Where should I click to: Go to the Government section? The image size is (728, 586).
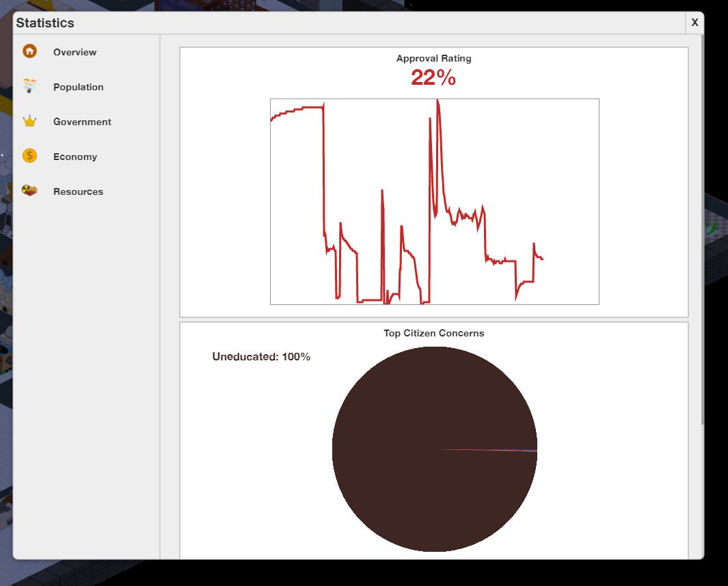(82, 122)
